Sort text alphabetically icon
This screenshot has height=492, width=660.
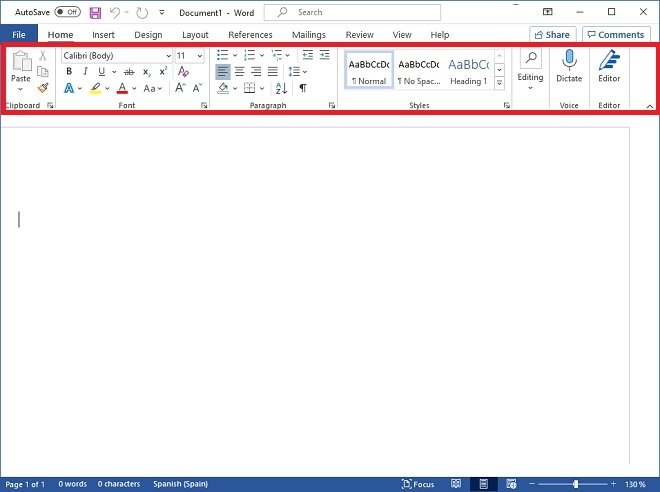[281, 88]
